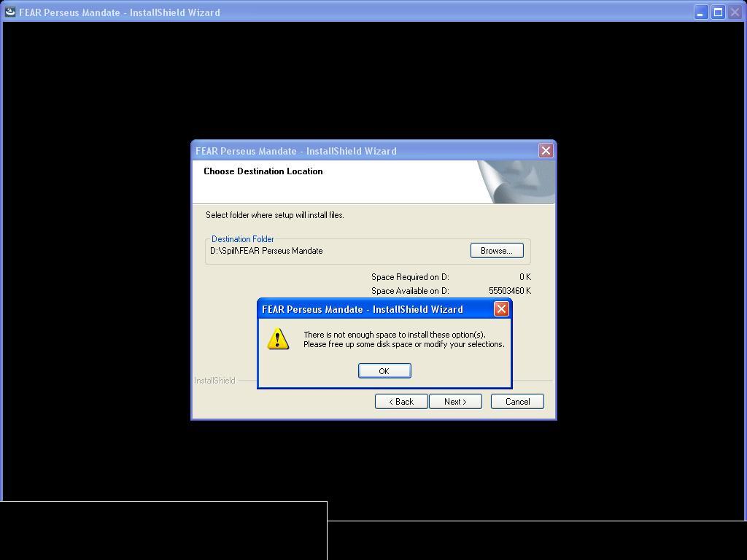The height and width of the screenshot is (560, 747).
Task: Click OK in the not enough space warning
Action: [384, 371]
